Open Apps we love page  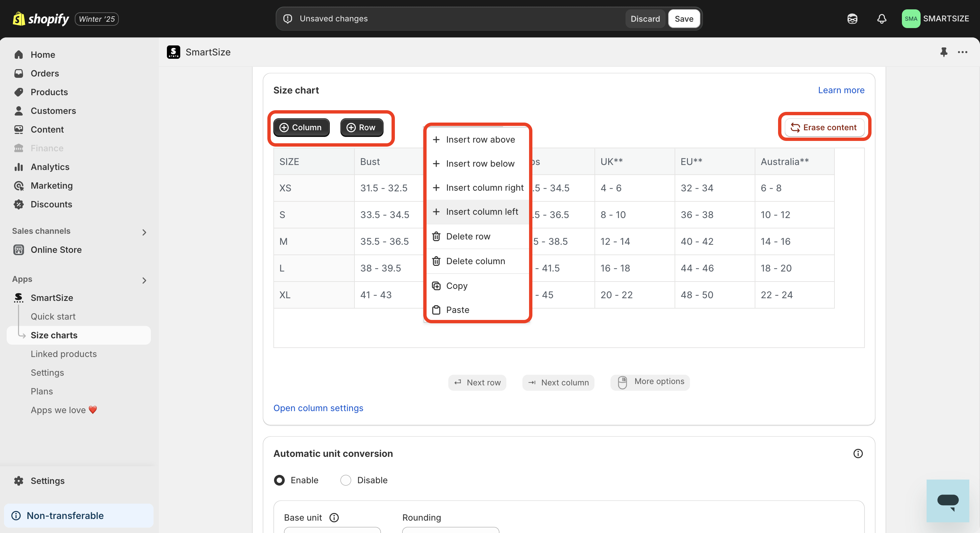coord(64,410)
